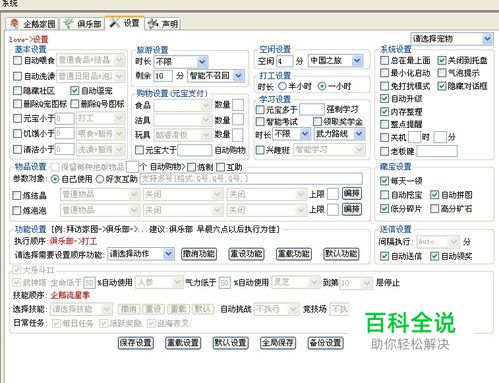
Task: Enable the 整点提醒 checkbox
Action: pyautogui.click(x=384, y=124)
